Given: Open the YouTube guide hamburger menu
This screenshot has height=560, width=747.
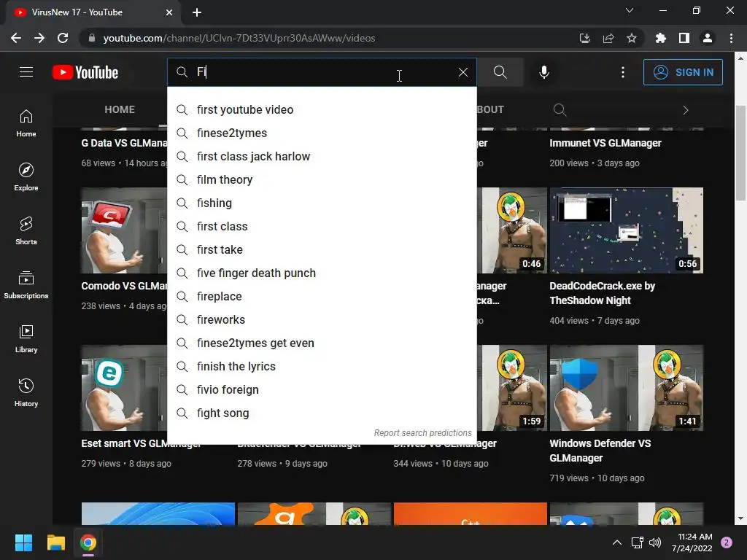Looking at the screenshot, I should 26,72.
